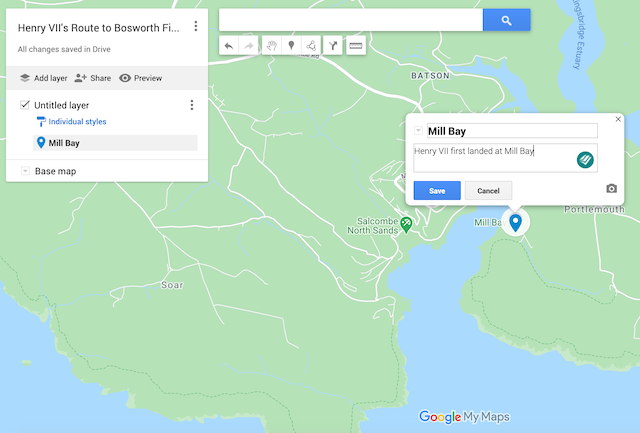Click Add layer

44,78
